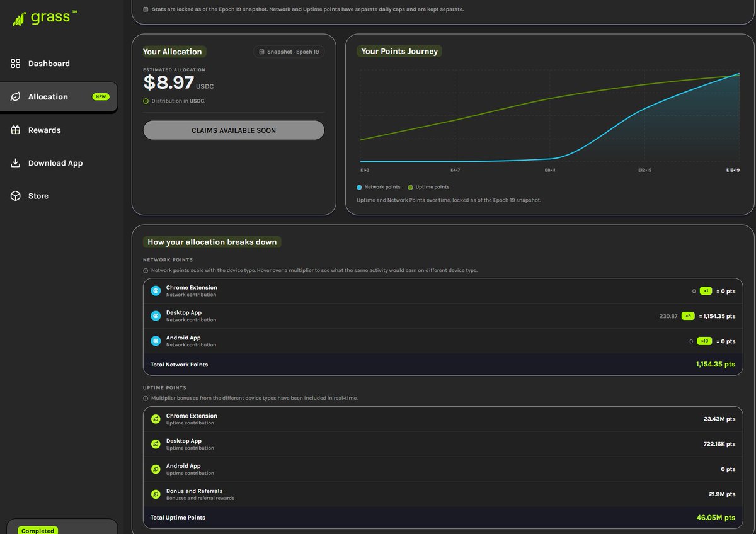
Task: Click the 0 pts Android App uptime value
Action: click(x=728, y=469)
